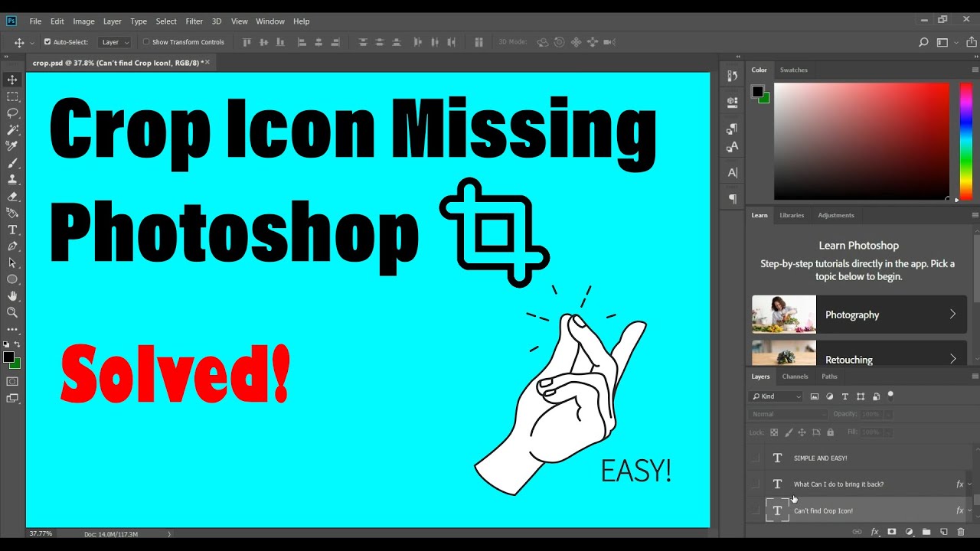The width and height of the screenshot is (980, 551).
Task: Open the Kind filter dropdown
Action: (x=776, y=396)
